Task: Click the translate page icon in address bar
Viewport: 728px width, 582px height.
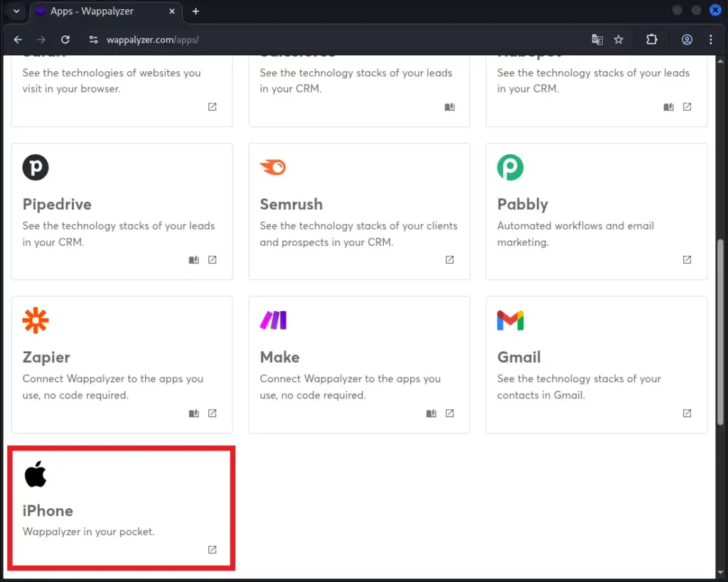Action: [x=597, y=40]
